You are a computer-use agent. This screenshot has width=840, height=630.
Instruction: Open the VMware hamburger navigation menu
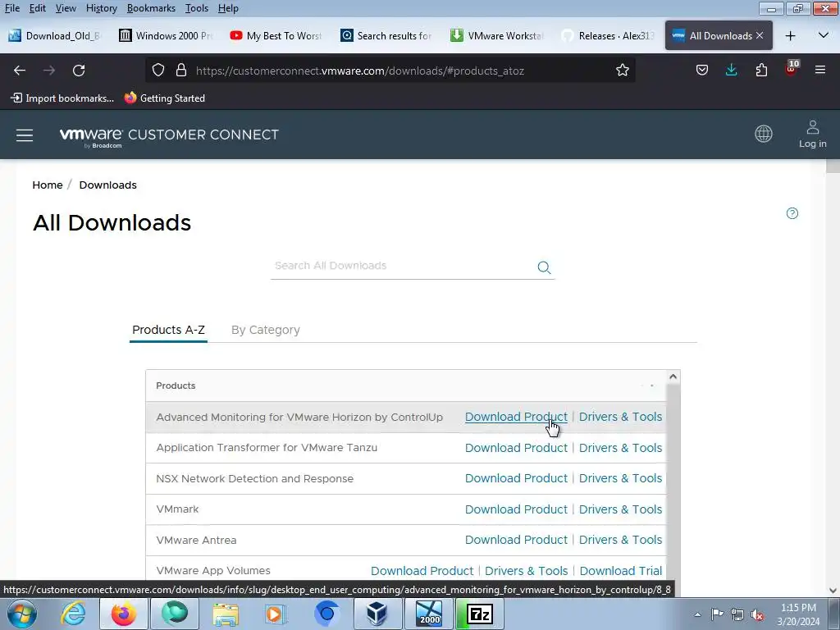click(25, 135)
